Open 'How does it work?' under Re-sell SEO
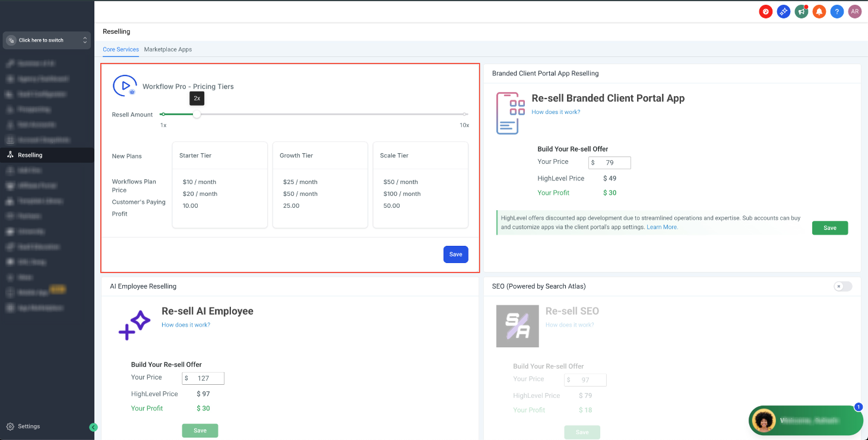The image size is (868, 440). pyautogui.click(x=570, y=325)
